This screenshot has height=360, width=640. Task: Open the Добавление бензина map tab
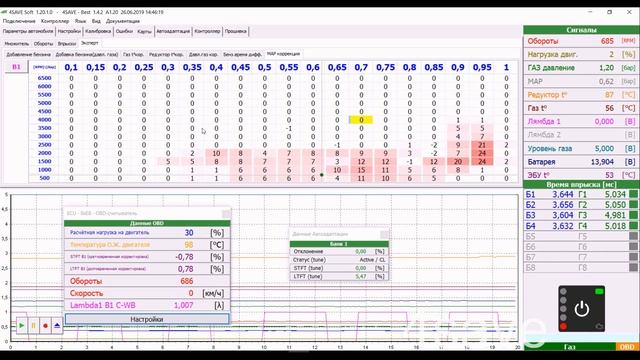[29, 54]
